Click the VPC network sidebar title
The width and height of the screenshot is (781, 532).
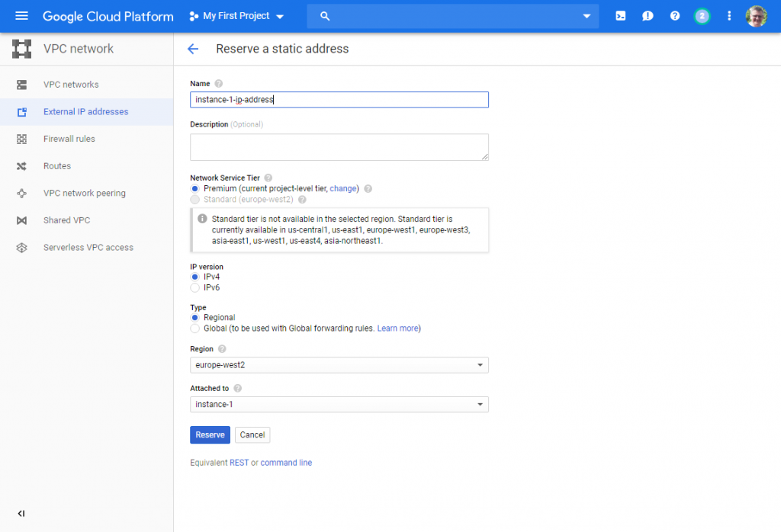79,49
